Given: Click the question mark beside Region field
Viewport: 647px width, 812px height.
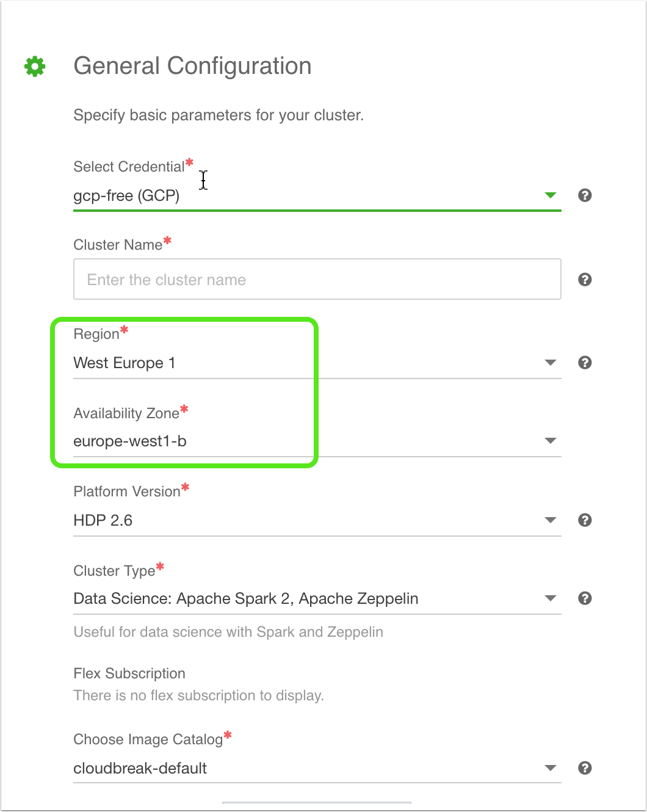Looking at the screenshot, I should pos(584,362).
